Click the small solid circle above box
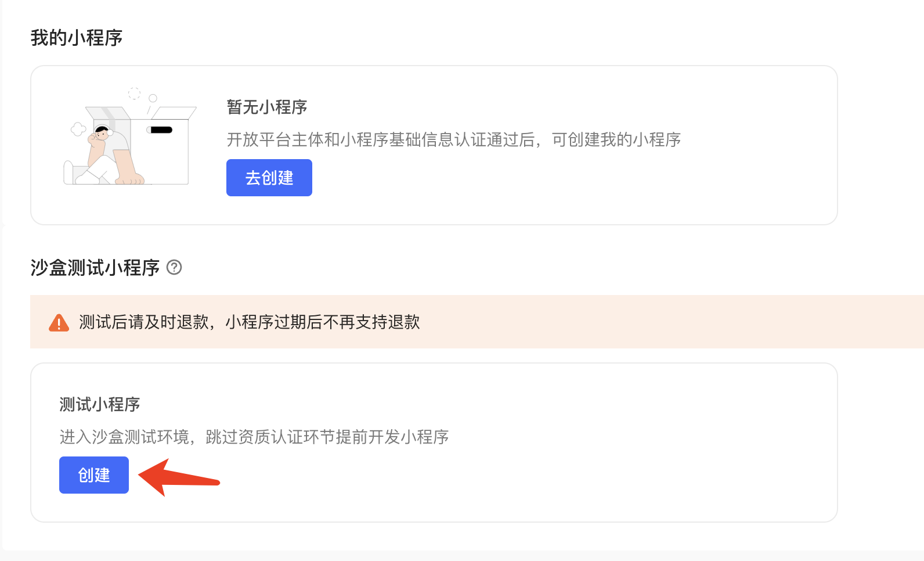 [153, 98]
